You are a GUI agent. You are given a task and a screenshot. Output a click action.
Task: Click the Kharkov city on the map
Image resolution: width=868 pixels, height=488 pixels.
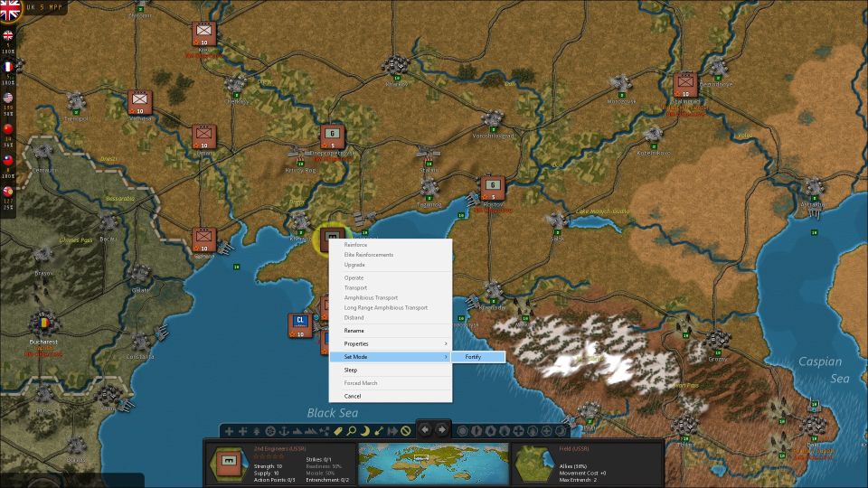[x=395, y=66]
